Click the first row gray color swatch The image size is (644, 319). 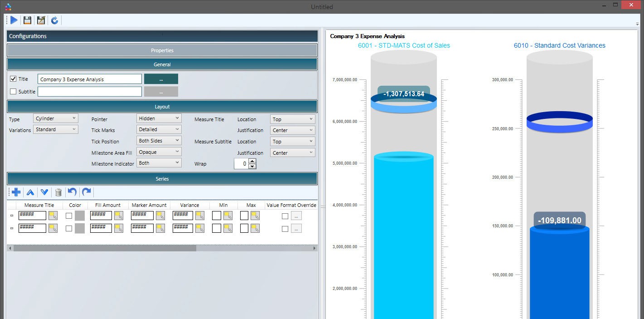coord(80,216)
